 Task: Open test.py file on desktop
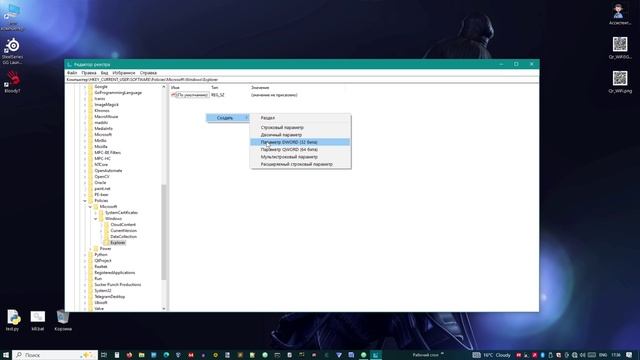pos(13,320)
